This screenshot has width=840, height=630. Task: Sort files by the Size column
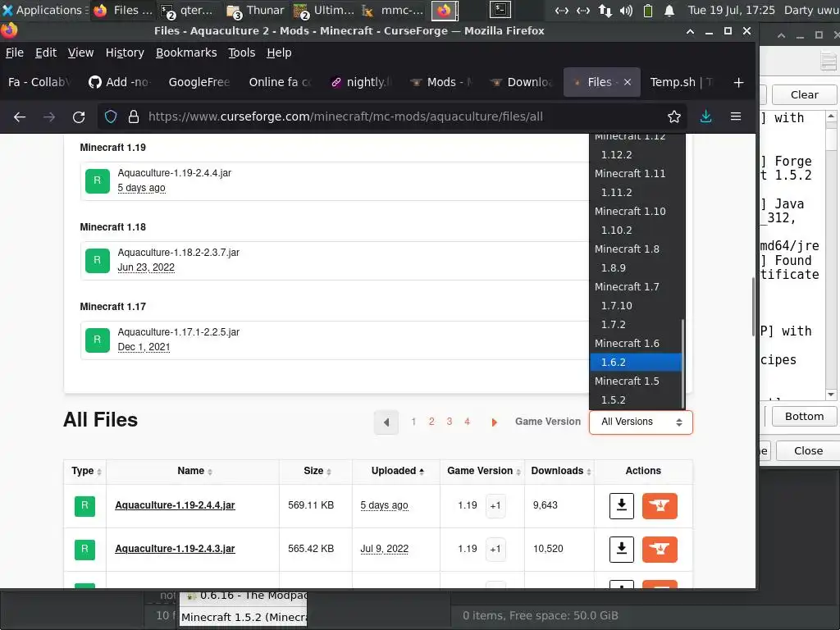point(317,471)
